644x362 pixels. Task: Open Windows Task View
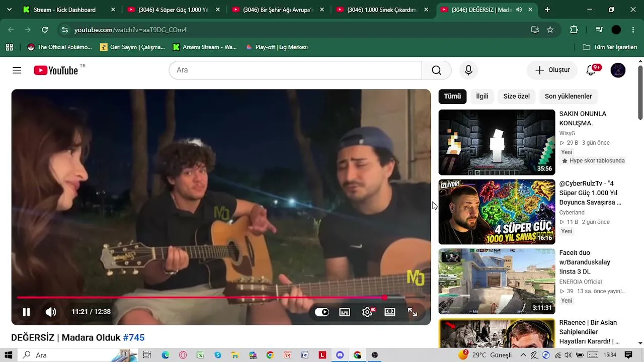click(x=147, y=355)
